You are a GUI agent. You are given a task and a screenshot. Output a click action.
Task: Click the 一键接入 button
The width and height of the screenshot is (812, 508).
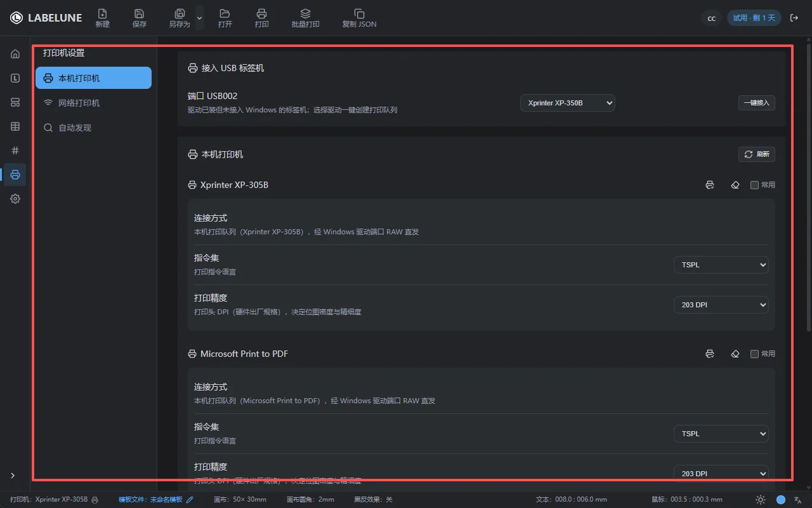[757, 102]
